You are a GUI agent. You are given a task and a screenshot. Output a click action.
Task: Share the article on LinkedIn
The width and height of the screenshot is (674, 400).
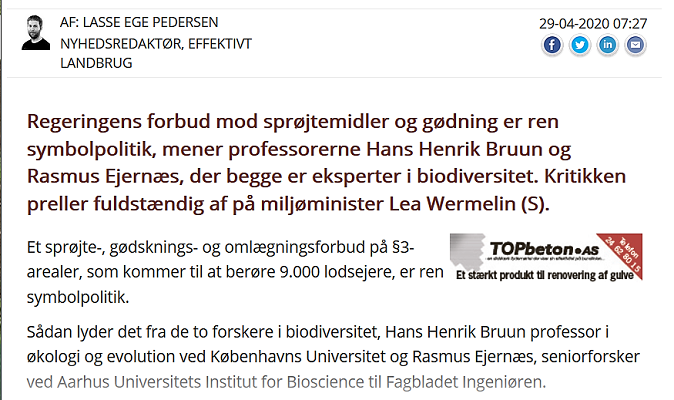click(x=607, y=45)
